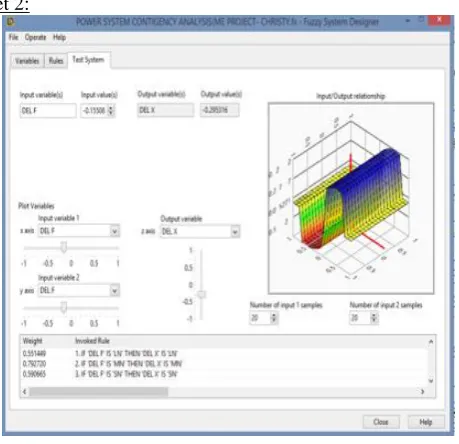
Task: Select the Test System tab
Action: (x=88, y=60)
